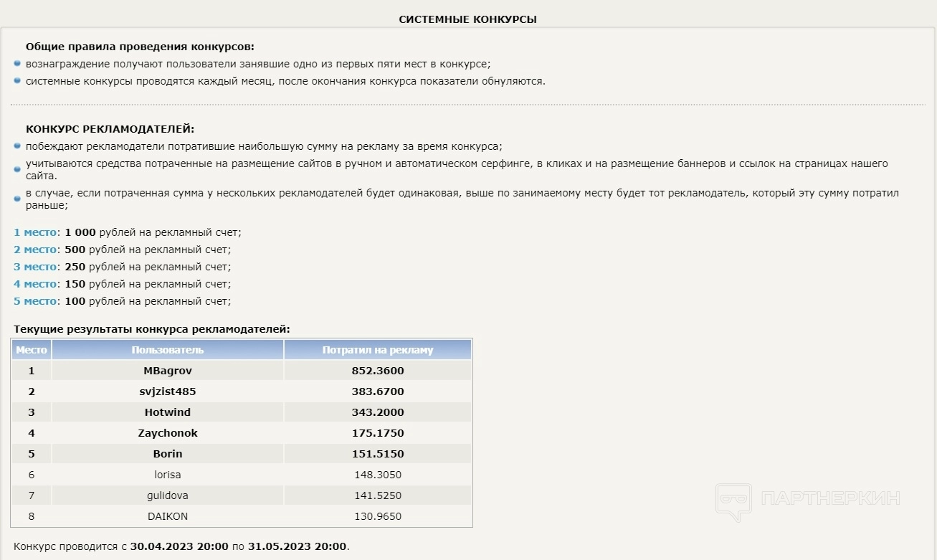Image resolution: width=937 pixels, height=560 pixels.
Task: Select user svjzist485 in the table
Action: point(168,391)
